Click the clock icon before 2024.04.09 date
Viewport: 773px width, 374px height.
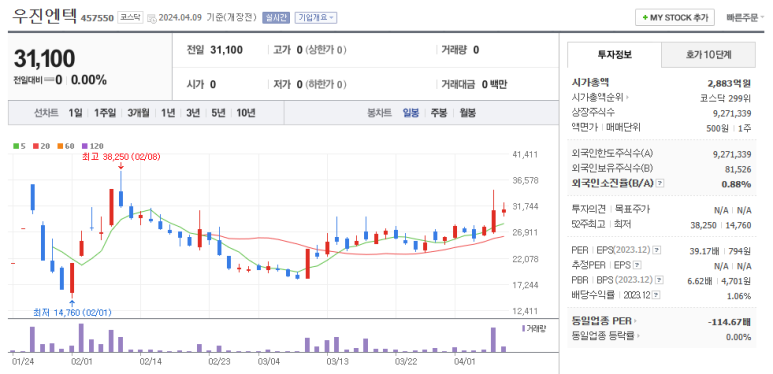[152, 18]
